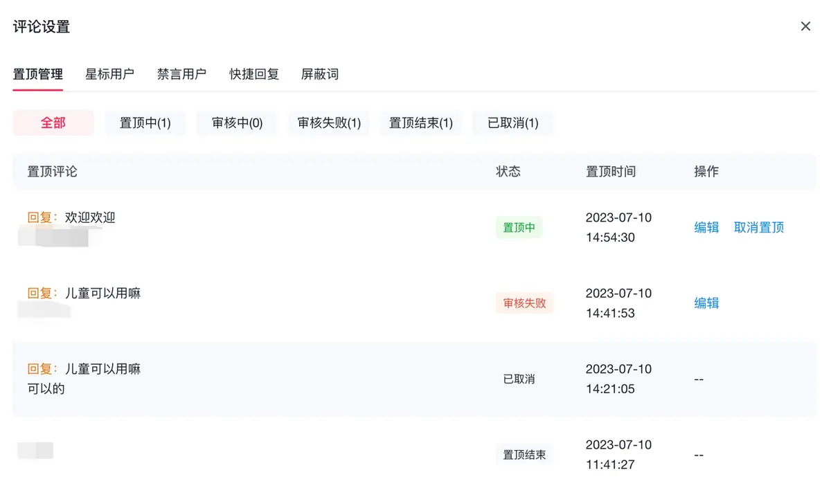Click the timestamp 2023-07-10 11:41:27

pos(618,454)
